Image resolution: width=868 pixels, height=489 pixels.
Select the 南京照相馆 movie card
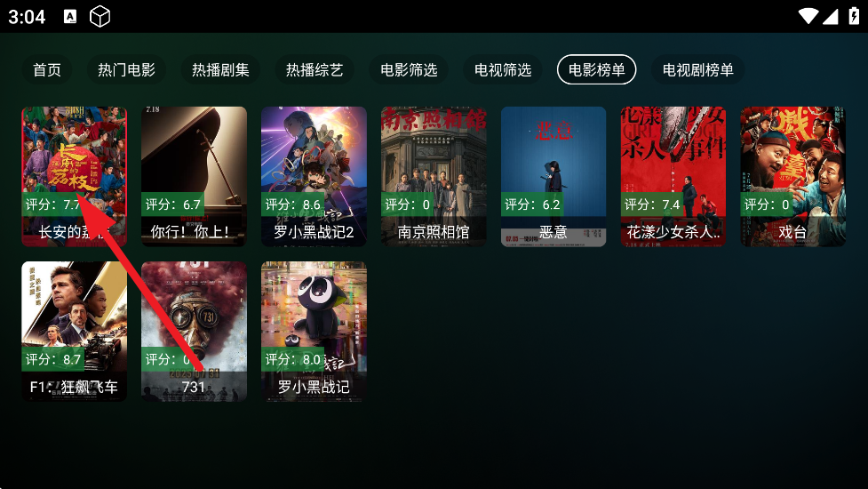434,177
